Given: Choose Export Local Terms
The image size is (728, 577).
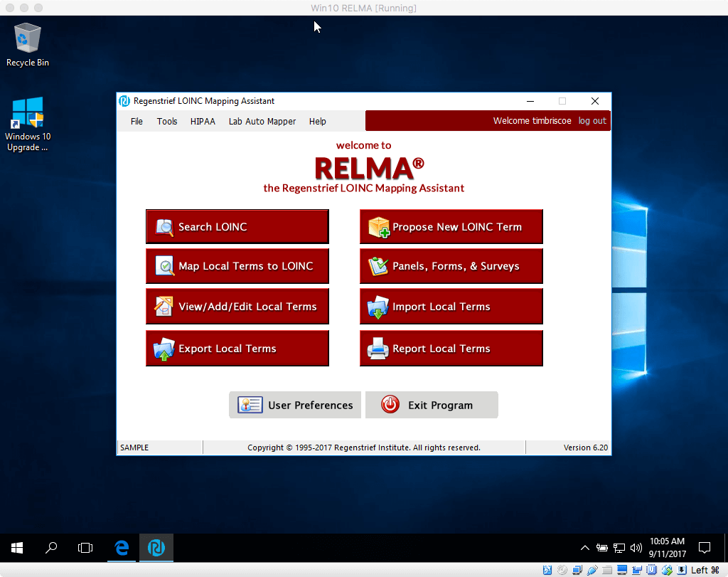Looking at the screenshot, I should (237, 349).
